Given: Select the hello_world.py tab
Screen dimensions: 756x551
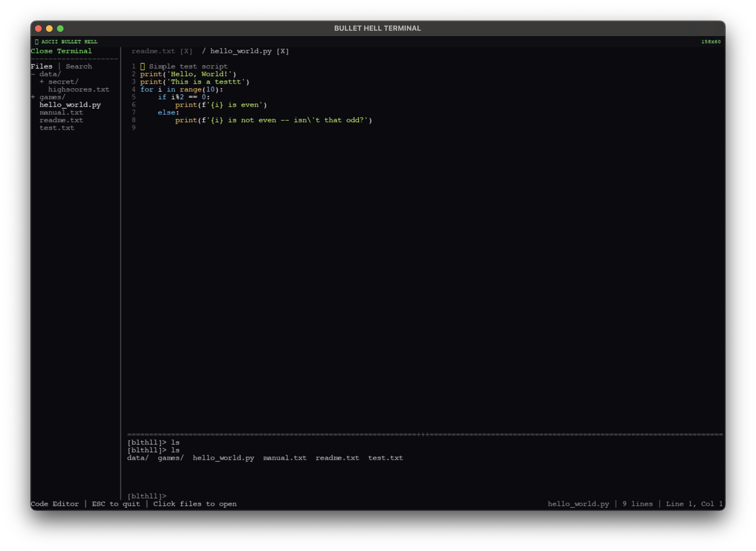Looking at the screenshot, I should [x=241, y=51].
